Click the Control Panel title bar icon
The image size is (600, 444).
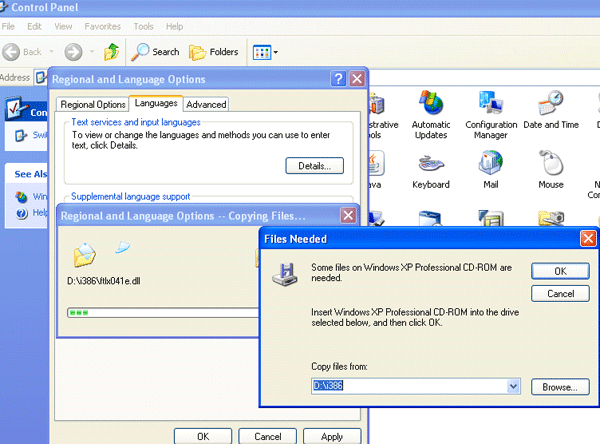(4, 7)
